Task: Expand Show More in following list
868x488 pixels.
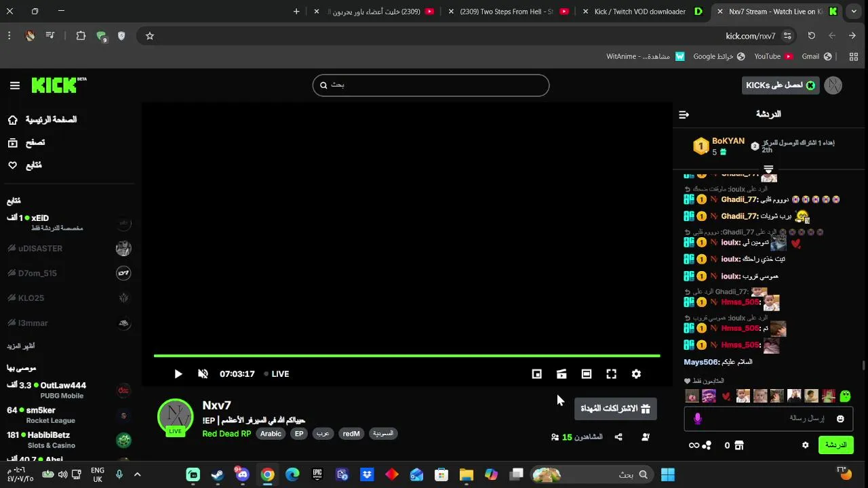Action: point(21,346)
